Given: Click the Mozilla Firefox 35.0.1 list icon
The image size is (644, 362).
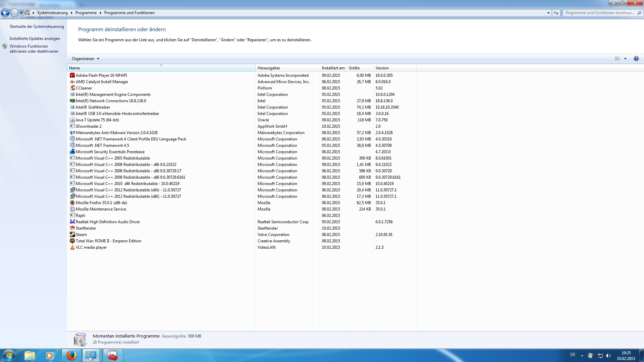Looking at the screenshot, I should (x=72, y=203).
